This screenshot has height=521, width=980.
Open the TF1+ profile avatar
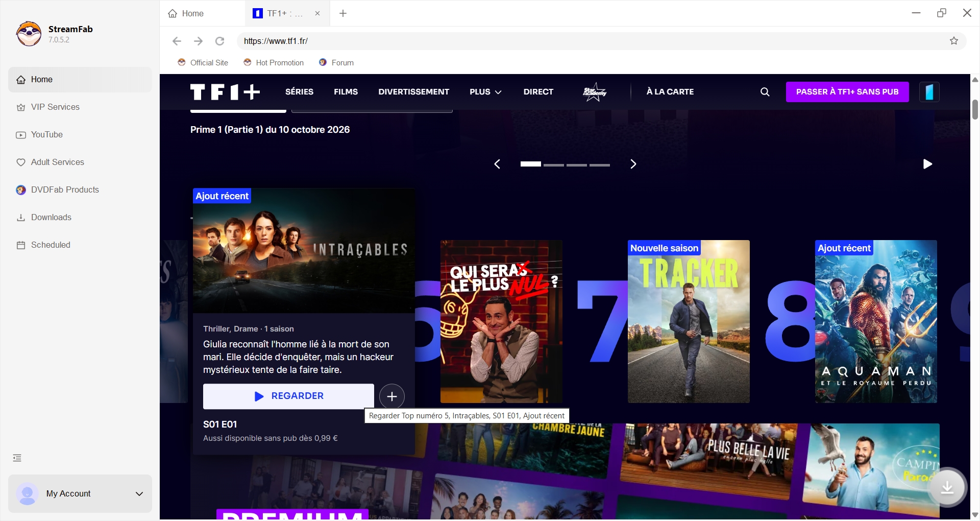pos(929,92)
